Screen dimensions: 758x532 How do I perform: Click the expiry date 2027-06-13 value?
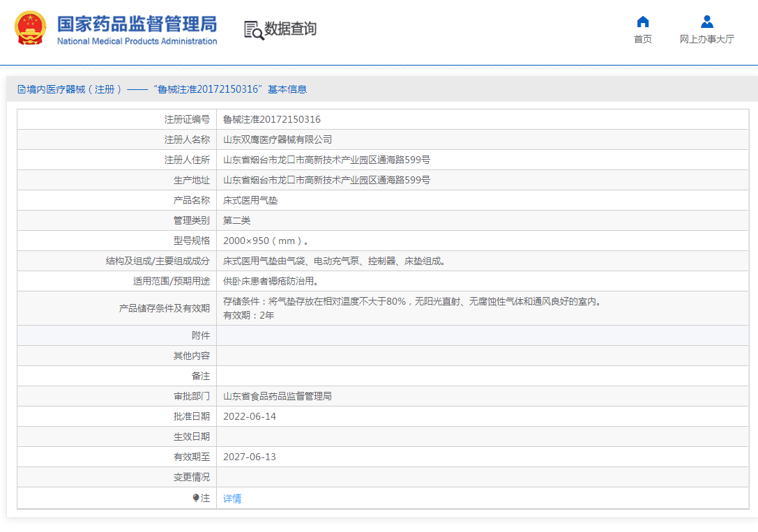[250, 457]
